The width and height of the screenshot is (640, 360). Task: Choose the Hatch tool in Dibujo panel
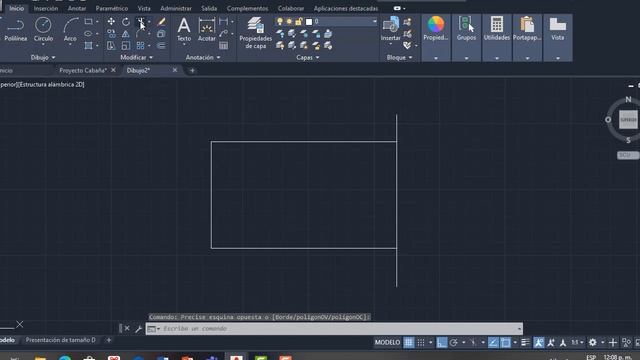tap(88, 45)
